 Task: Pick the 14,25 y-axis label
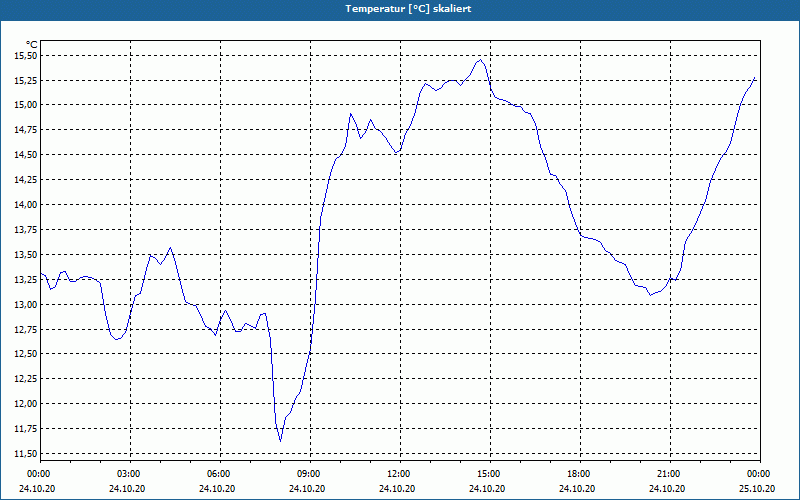click(x=26, y=180)
